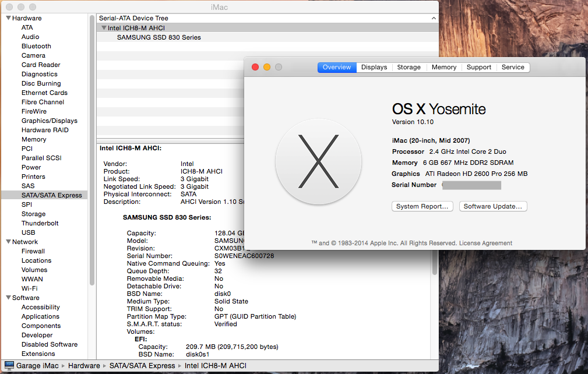Select Disabled Software in the sidebar
This screenshot has width=588, height=374.
[50, 344]
